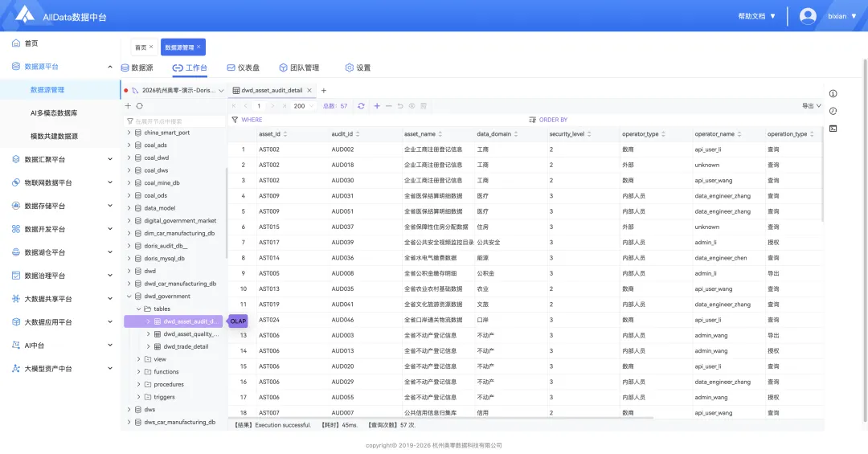
Task: Click ORDER BY label
Action: pyautogui.click(x=553, y=120)
